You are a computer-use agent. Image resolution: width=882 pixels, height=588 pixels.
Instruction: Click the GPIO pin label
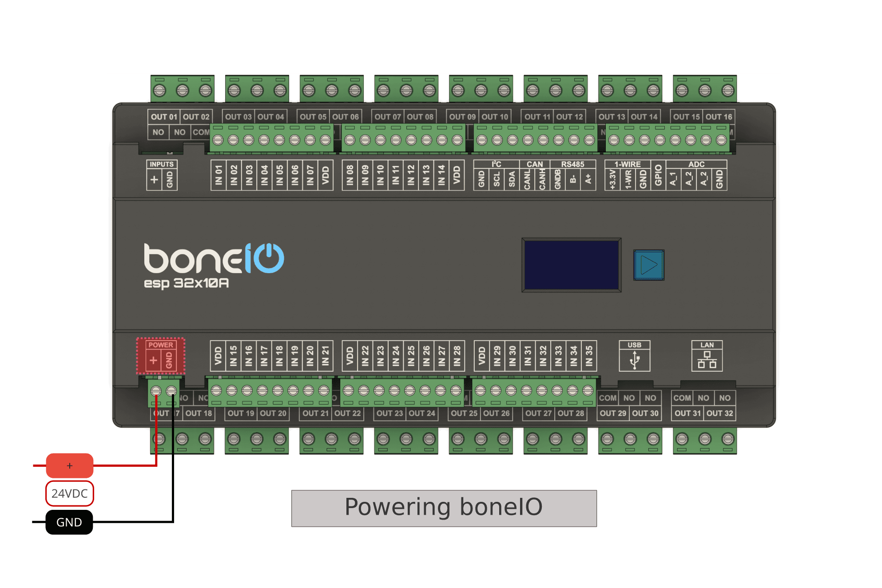click(x=658, y=175)
